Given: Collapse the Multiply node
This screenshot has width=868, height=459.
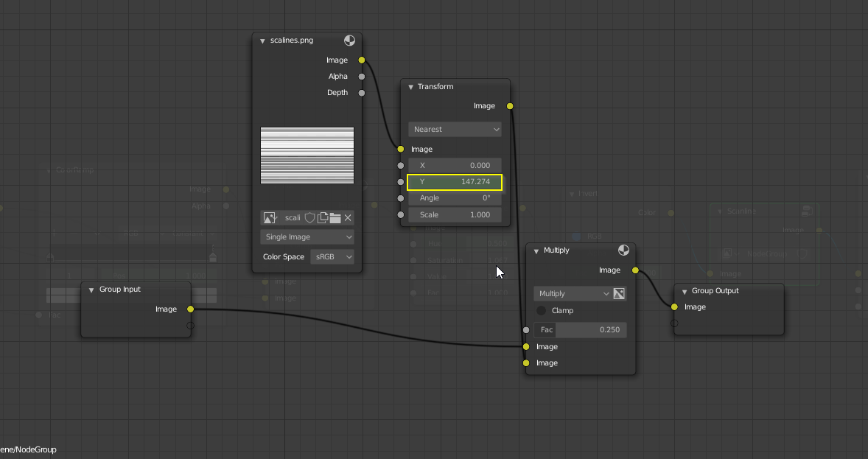Looking at the screenshot, I should coord(536,250).
